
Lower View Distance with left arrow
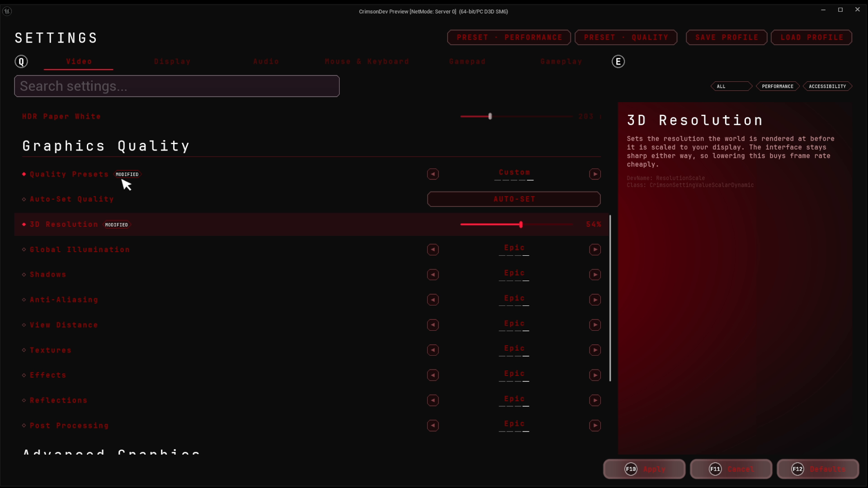tap(433, 325)
